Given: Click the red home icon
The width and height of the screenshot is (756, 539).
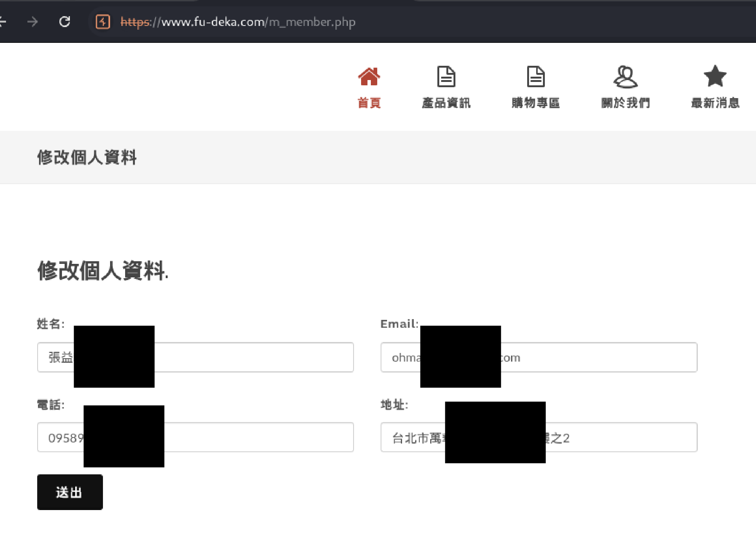Looking at the screenshot, I should point(369,77).
